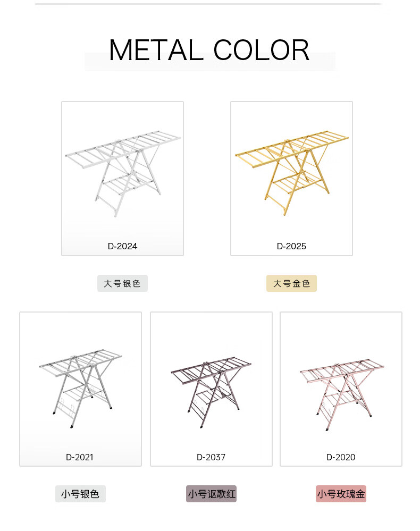Pick the 小号银色 color tag
The image size is (420, 531).
click(80, 494)
